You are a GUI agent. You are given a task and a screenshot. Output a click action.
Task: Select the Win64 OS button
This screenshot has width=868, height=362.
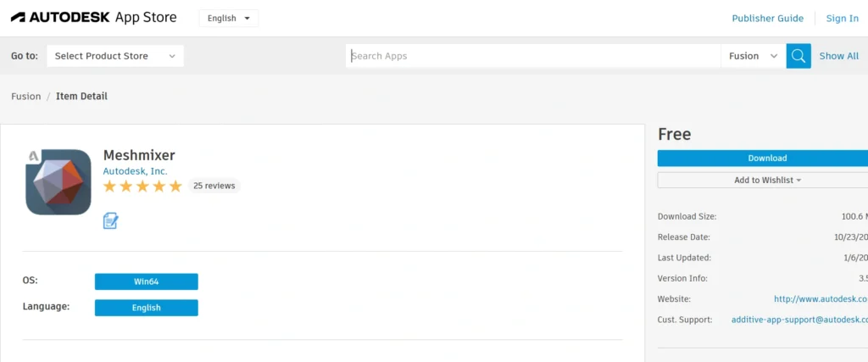click(147, 281)
